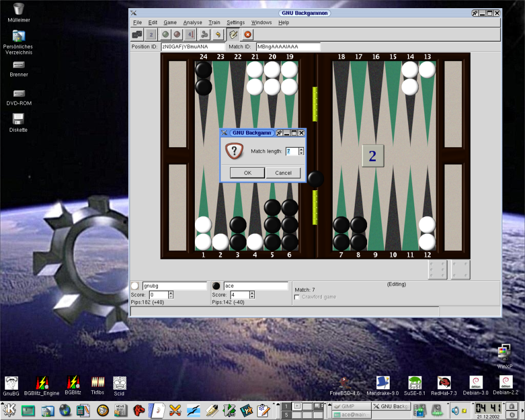
Task: Click the Match ID field
Action: (288, 47)
